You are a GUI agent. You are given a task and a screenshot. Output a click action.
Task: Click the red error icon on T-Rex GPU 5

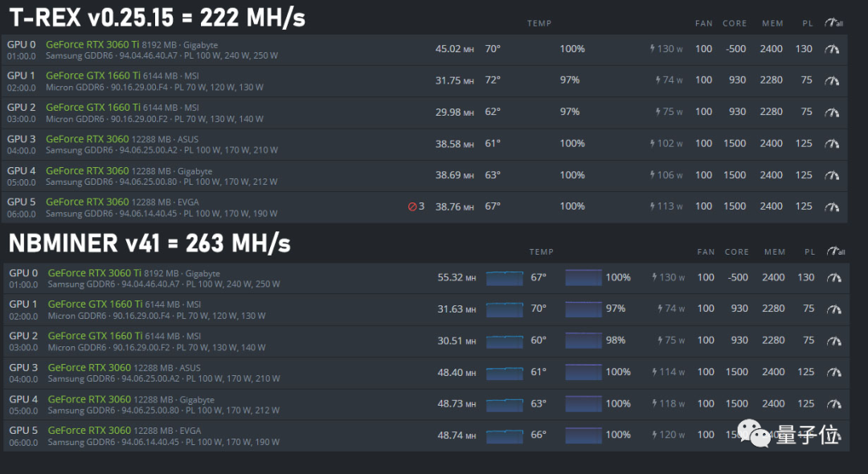pyautogui.click(x=412, y=206)
